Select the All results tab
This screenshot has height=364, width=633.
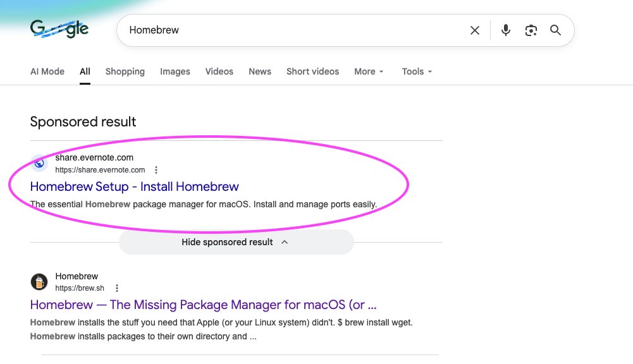click(x=85, y=71)
